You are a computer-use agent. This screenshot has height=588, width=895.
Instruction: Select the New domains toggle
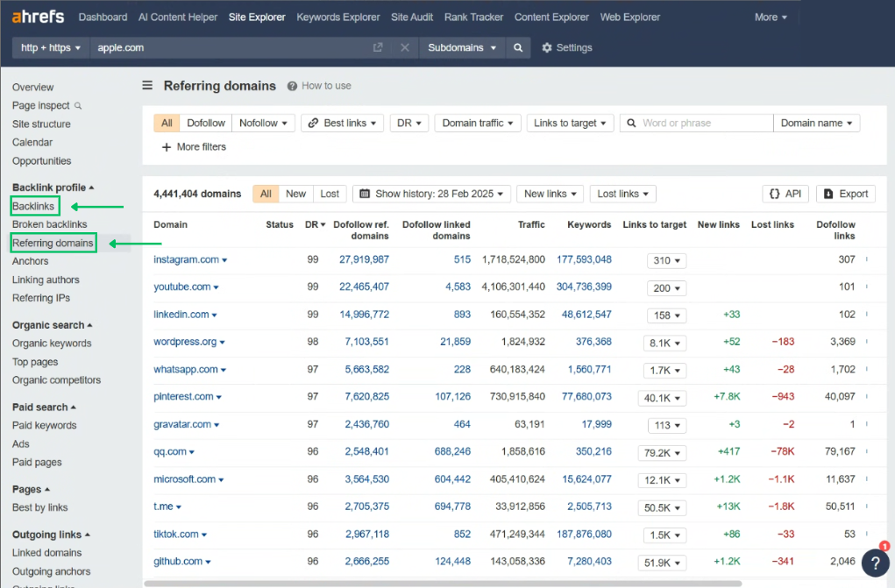click(296, 194)
